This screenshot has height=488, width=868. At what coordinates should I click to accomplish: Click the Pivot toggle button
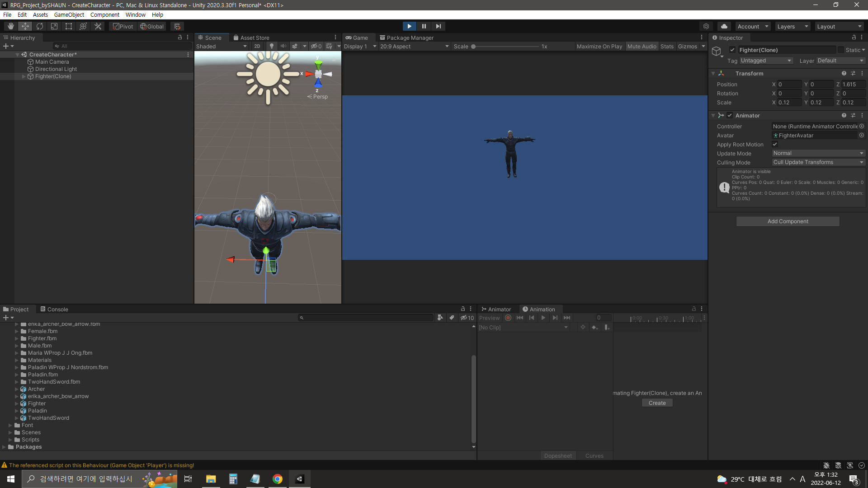(123, 26)
